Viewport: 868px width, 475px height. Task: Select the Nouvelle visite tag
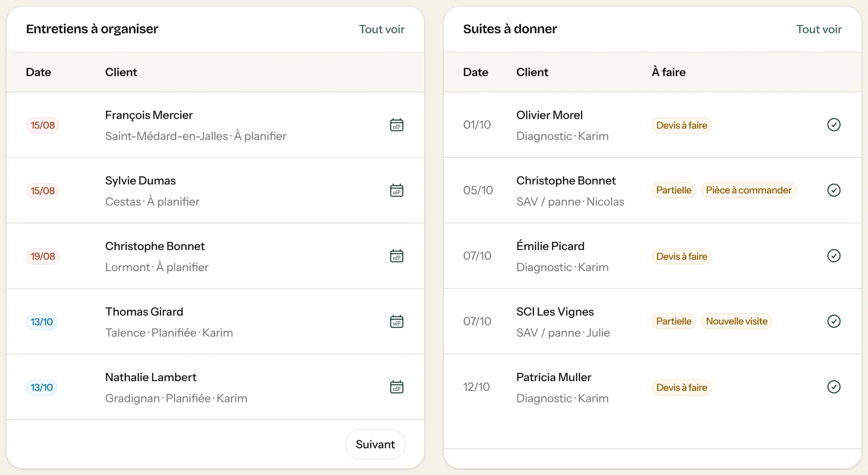737,321
